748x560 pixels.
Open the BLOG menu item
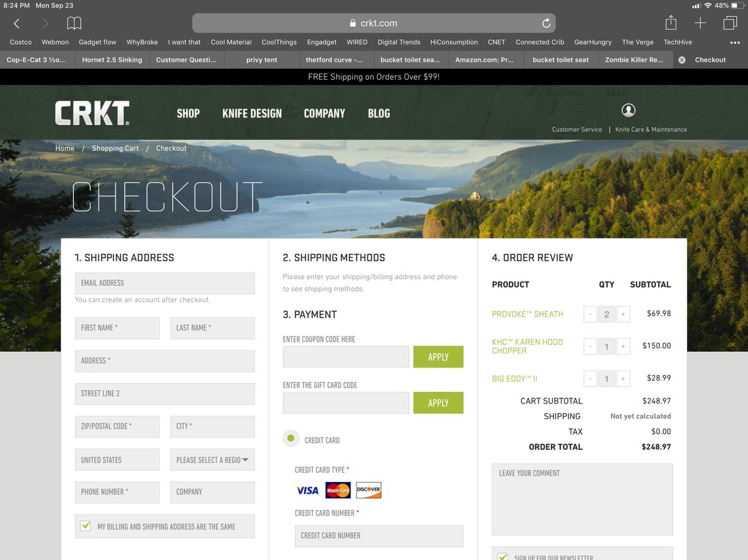(x=379, y=113)
